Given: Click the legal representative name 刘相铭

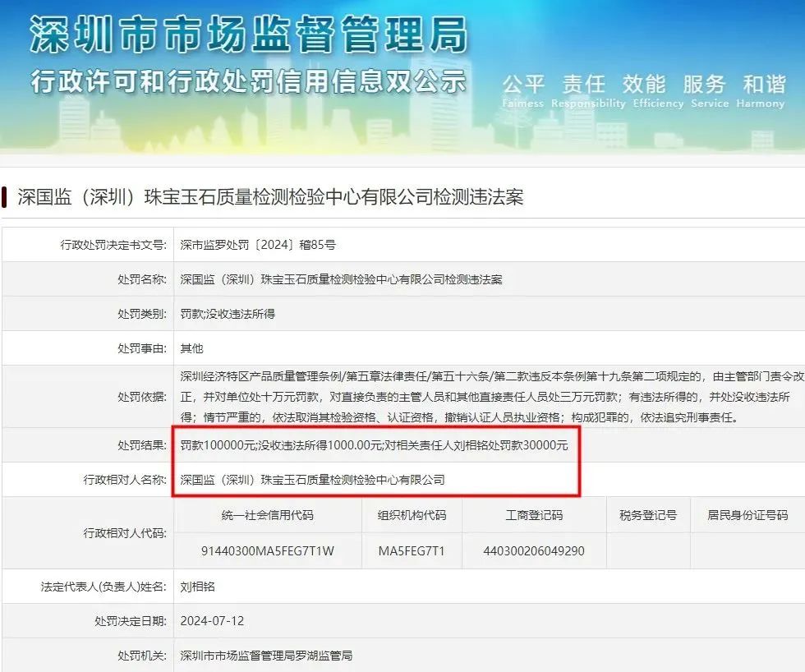Looking at the screenshot, I should pos(198,587).
